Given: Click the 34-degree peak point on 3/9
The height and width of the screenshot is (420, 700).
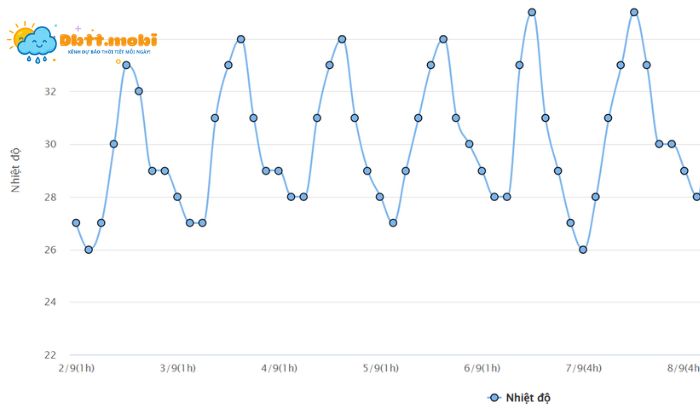Looking at the screenshot, I should (241, 39).
